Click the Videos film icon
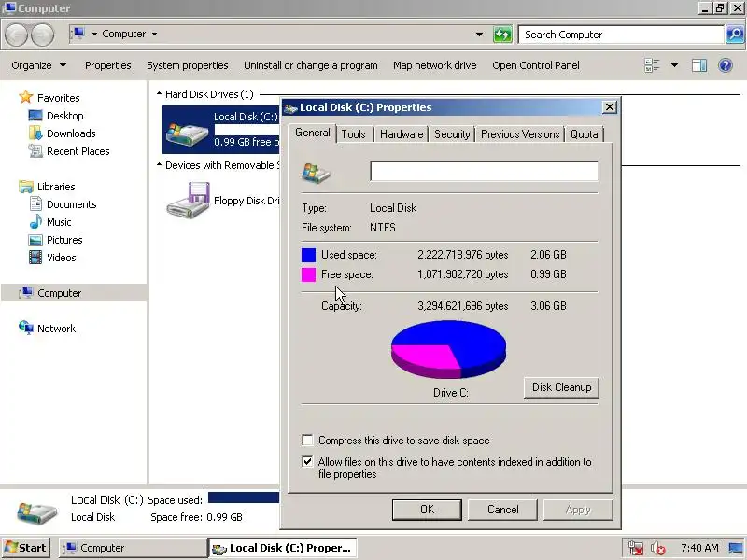The width and height of the screenshot is (747, 560). pyautogui.click(x=35, y=258)
